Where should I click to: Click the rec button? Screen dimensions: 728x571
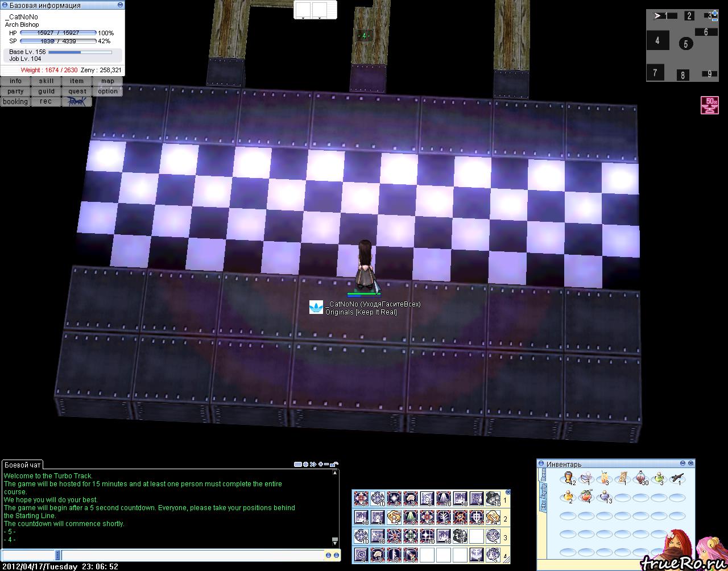[46, 101]
